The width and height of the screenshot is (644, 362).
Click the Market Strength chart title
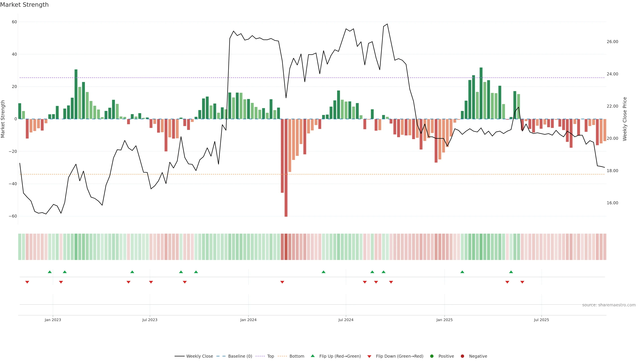tap(24, 5)
